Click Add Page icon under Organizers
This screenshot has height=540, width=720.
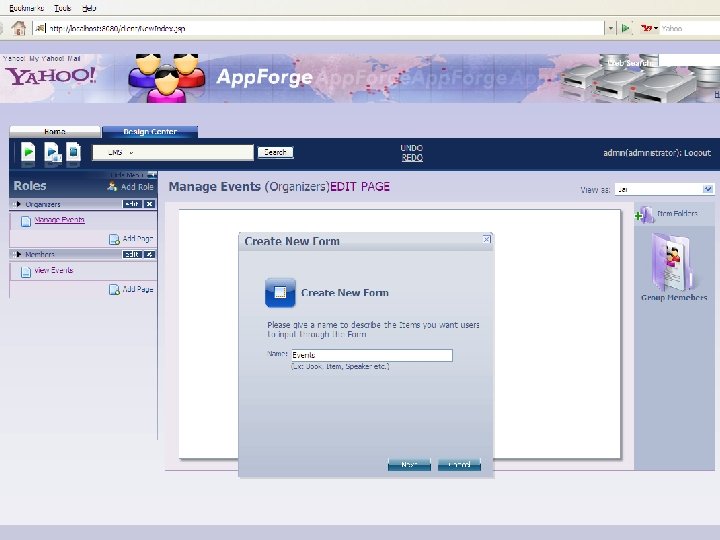(x=114, y=239)
